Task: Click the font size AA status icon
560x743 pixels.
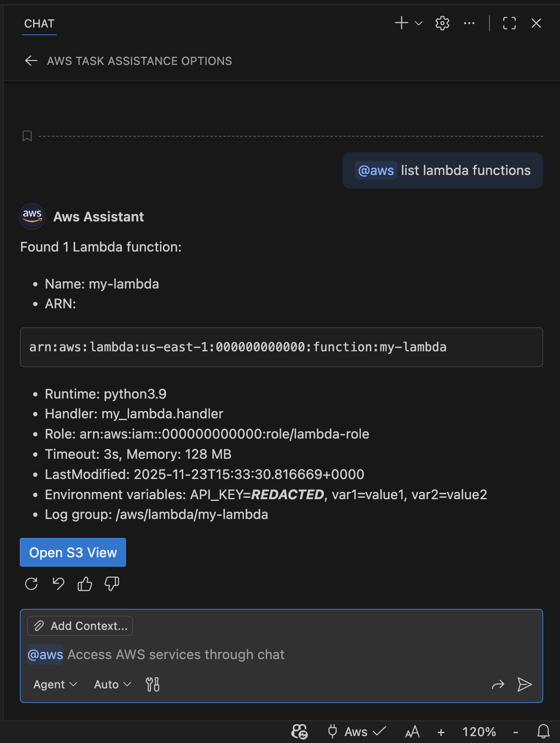Action: (412, 731)
